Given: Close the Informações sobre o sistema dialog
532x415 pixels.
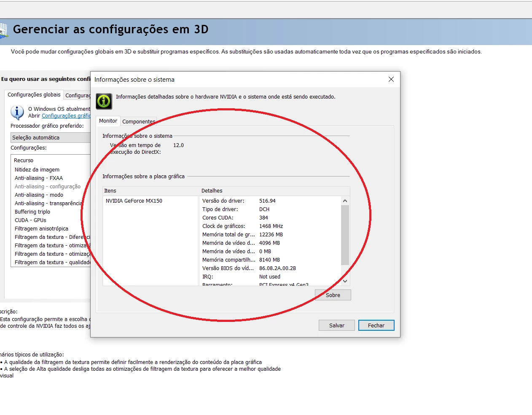Looking at the screenshot, I should pyautogui.click(x=391, y=79).
